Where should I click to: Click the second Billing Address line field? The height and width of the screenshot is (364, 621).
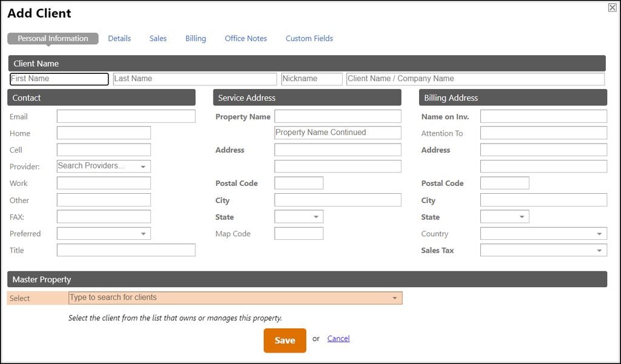click(x=543, y=166)
